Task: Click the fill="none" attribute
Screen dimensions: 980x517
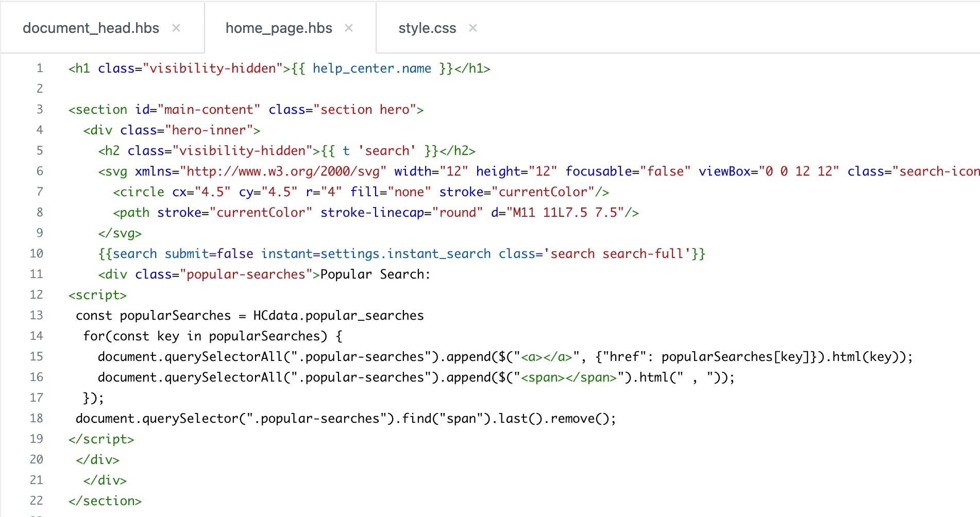Action: point(391,192)
